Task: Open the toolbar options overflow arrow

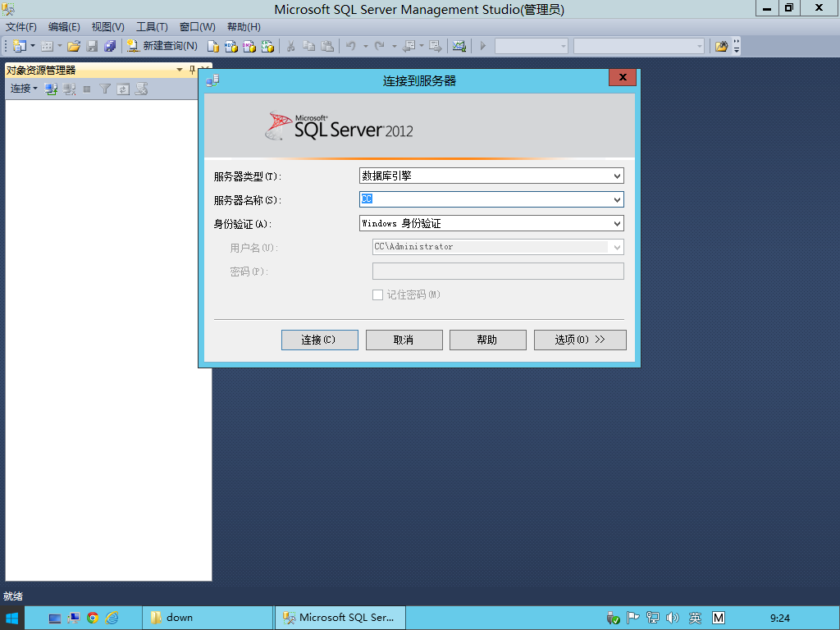Action: [x=737, y=46]
